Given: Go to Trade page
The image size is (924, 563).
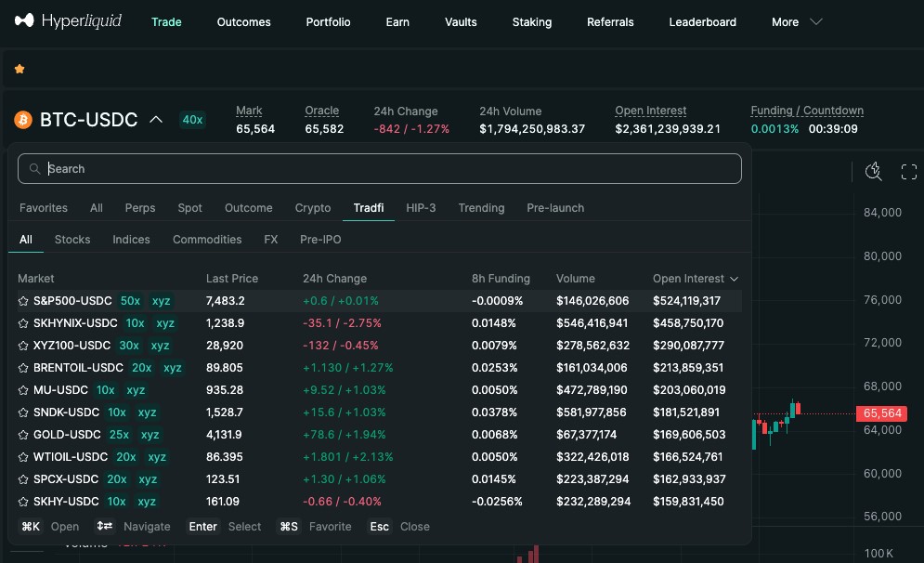Looking at the screenshot, I should click(166, 21).
